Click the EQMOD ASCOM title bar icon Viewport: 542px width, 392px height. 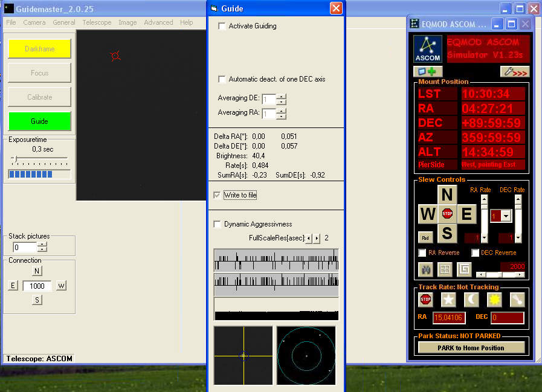click(415, 24)
